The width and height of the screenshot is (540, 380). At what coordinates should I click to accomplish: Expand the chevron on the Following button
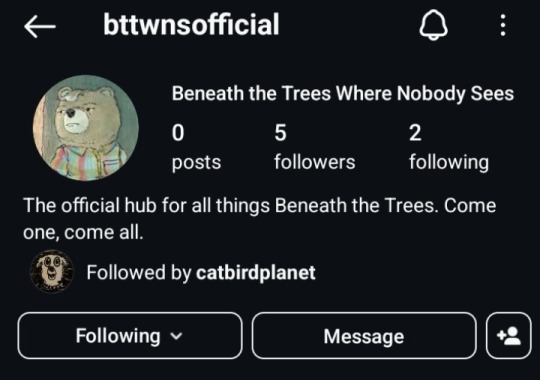pyautogui.click(x=176, y=336)
